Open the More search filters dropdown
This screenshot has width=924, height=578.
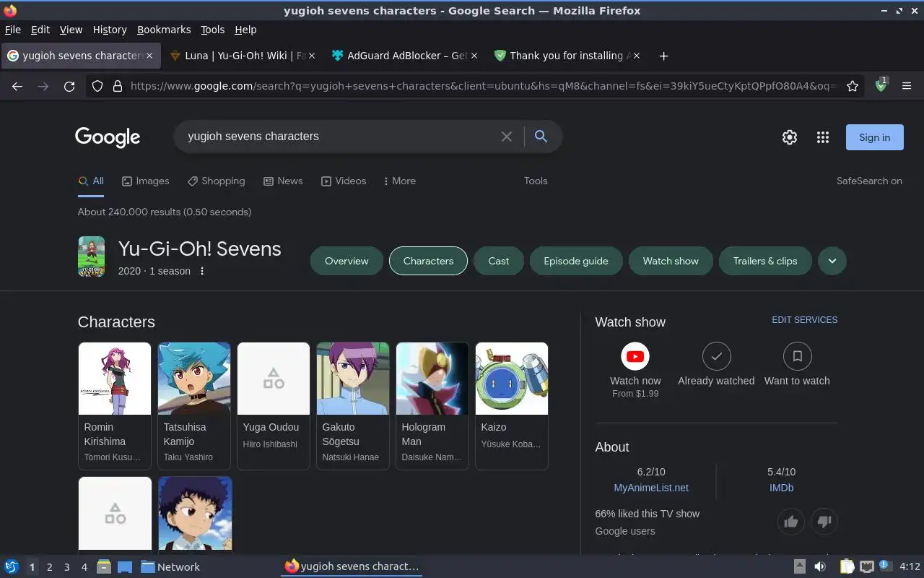(399, 181)
